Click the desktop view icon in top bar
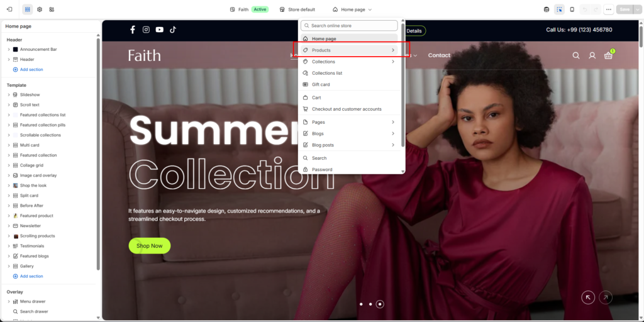The image size is (644, 322). 547,9
